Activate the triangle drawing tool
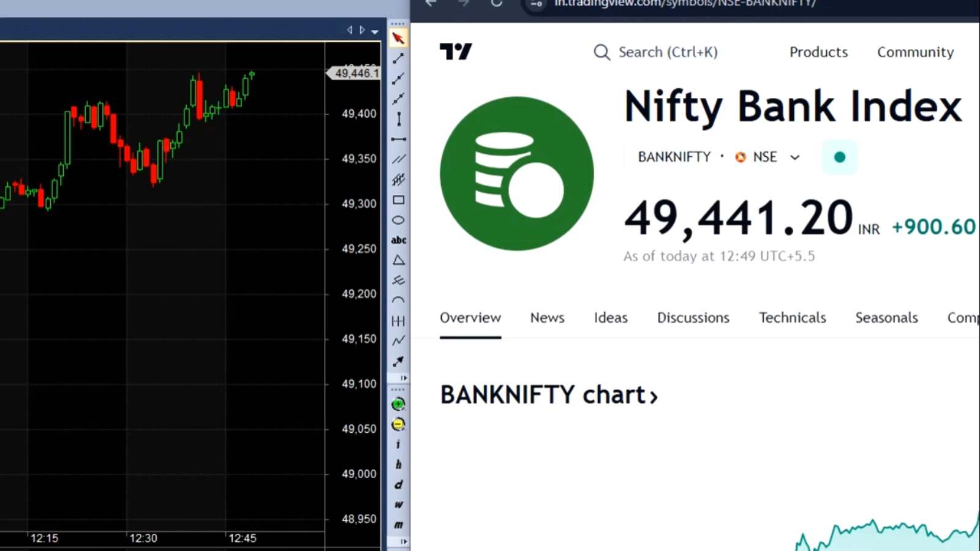 click(x=398, y=261)
